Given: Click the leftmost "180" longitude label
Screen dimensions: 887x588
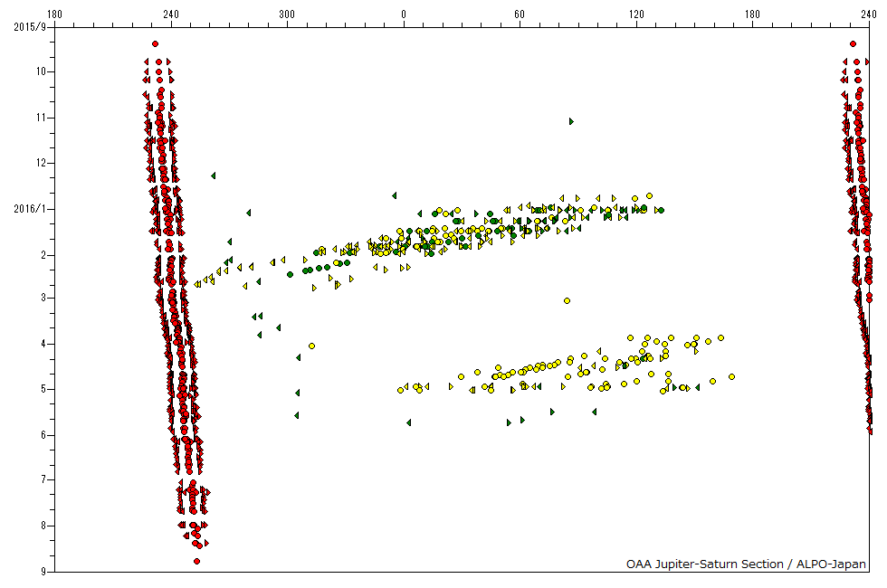Looking at the screenshot, I should point(54,14).
